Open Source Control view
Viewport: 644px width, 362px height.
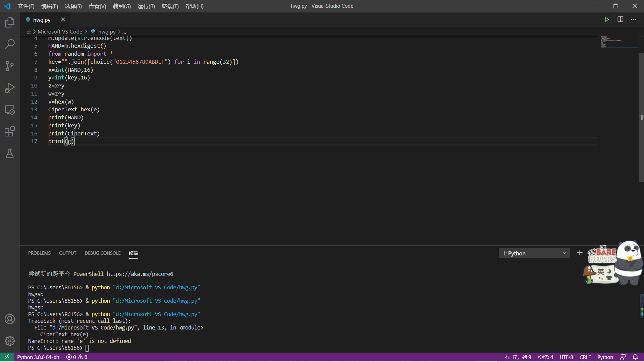[x=10, y=66]
